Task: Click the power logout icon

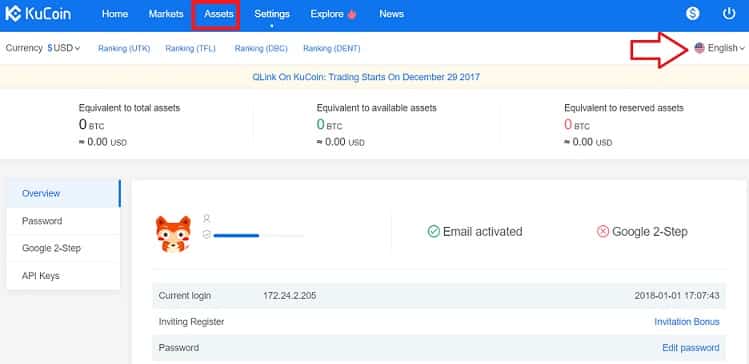Action: point(729,14)
